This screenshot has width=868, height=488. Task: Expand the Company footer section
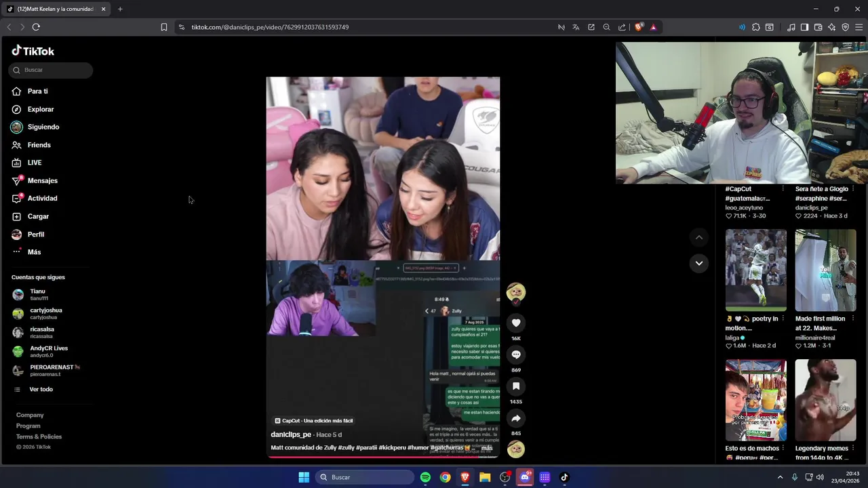(x=30, y=415)
